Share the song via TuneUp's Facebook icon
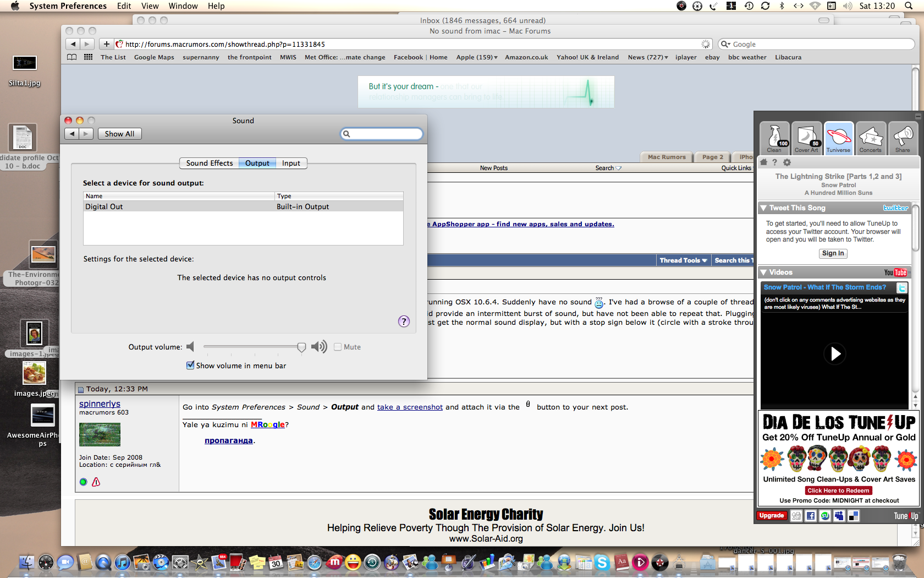 tap(810, 516)
